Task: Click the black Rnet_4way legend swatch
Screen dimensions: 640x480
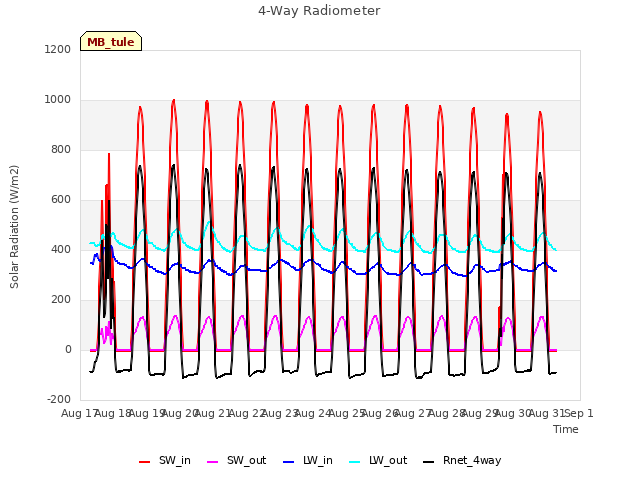Action: point(429,462)
